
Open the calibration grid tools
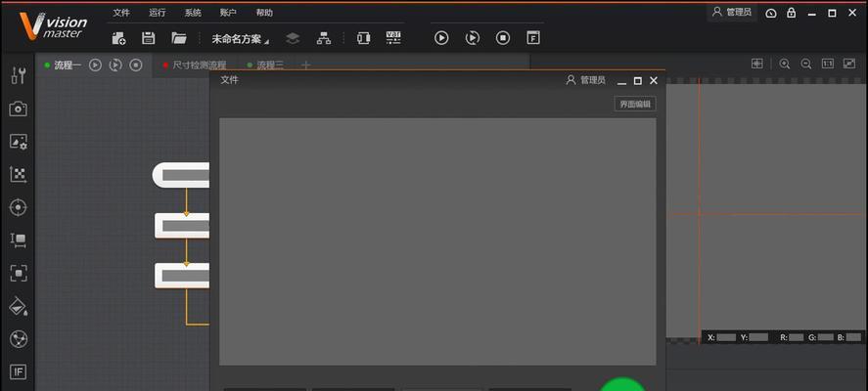click(x=19, y=175)
